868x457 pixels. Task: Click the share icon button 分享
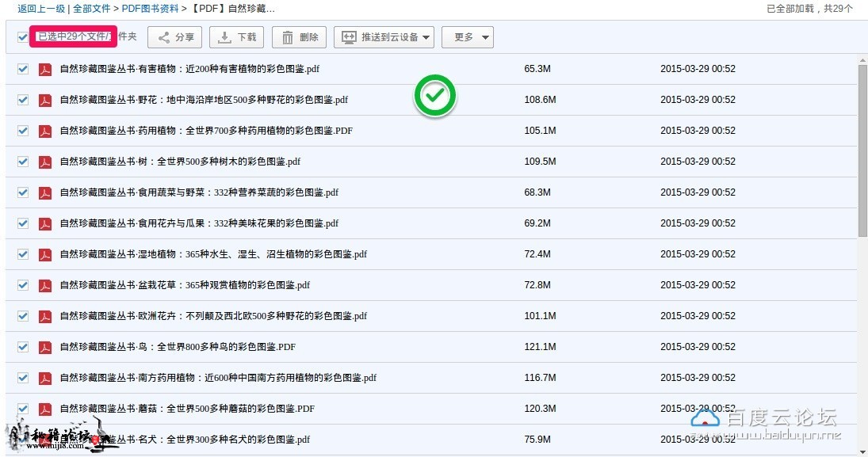pos(175,37)
